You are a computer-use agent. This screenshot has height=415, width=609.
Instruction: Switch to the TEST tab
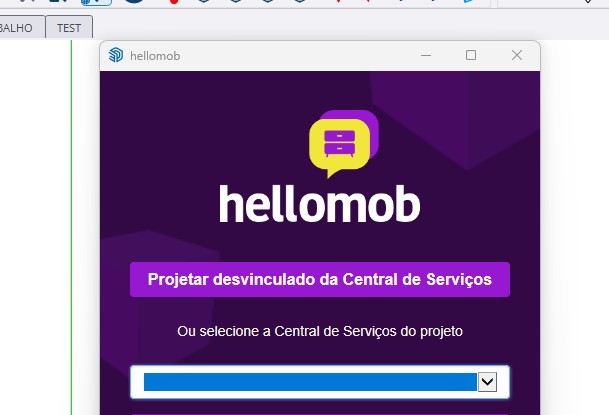[69, 27]
